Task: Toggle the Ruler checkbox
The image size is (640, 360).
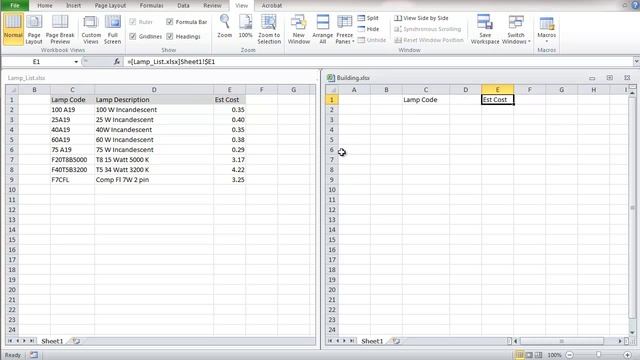Action: (133, 22)
